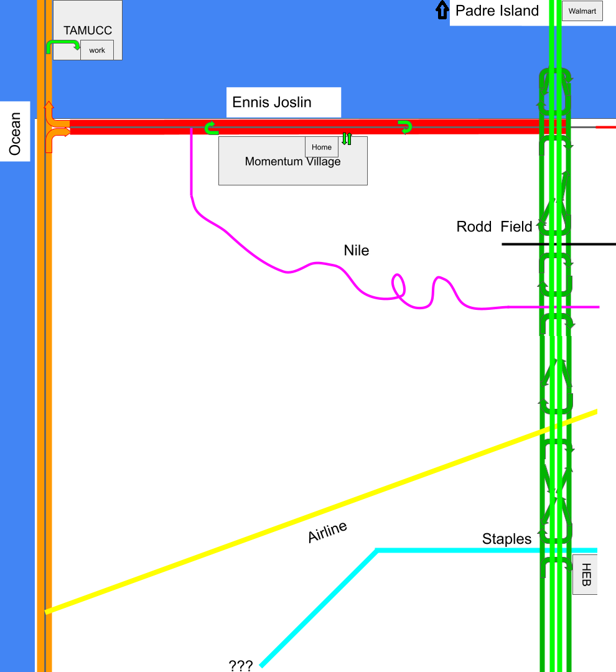Select the Home box
This screenshot has width=616, height=672.
(321, 147)
